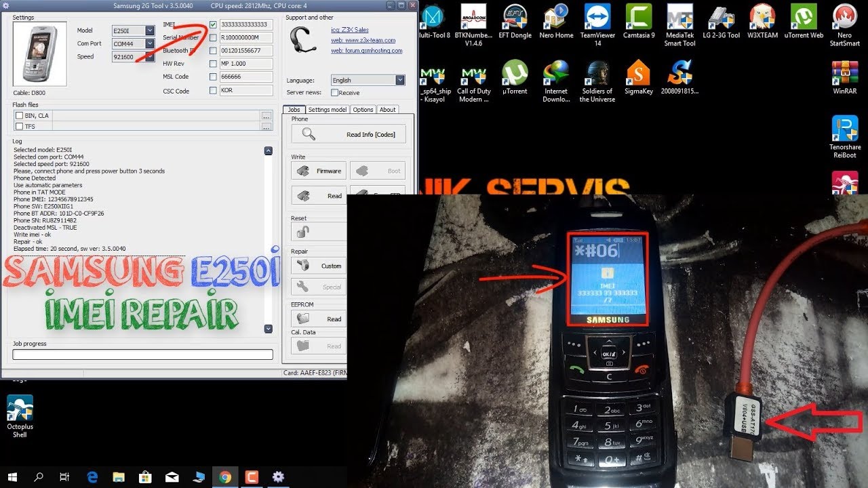This screenshot has width=868, height=488.
Task: Open Call of Duty Modern shortcut
Action: 474,81
